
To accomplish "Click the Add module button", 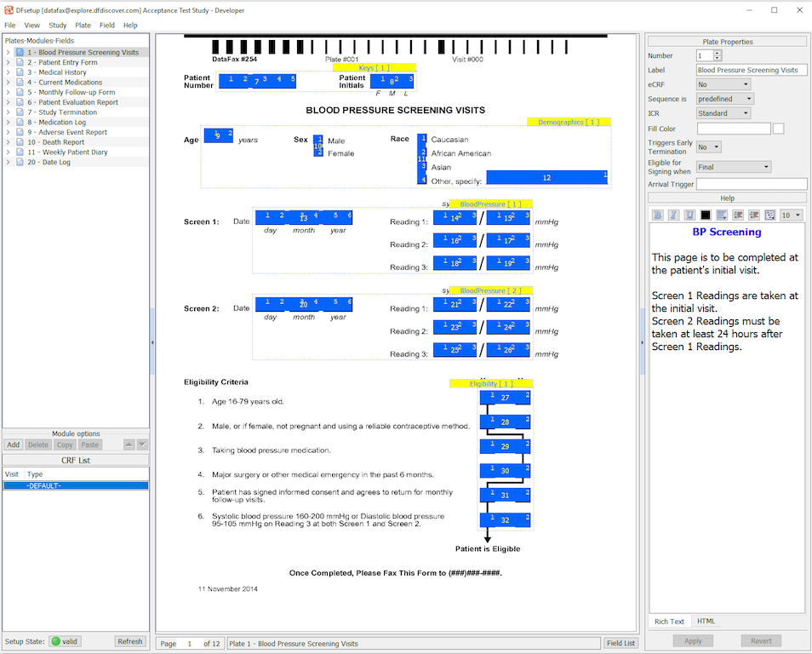I will pyautogui.click(x=14, y=445).
